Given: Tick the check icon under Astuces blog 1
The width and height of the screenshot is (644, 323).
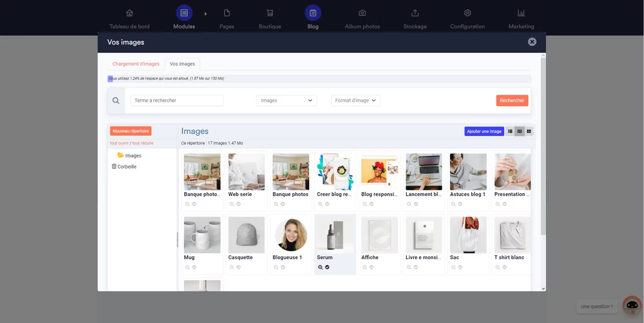Looking at the screenshot, I should pyautogui.click(x=460, y=204).
